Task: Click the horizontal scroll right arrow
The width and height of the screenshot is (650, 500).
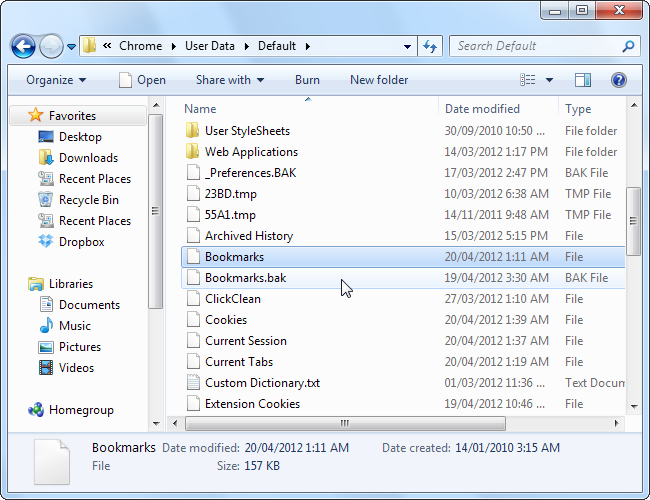Action: (x=616, y=423)
